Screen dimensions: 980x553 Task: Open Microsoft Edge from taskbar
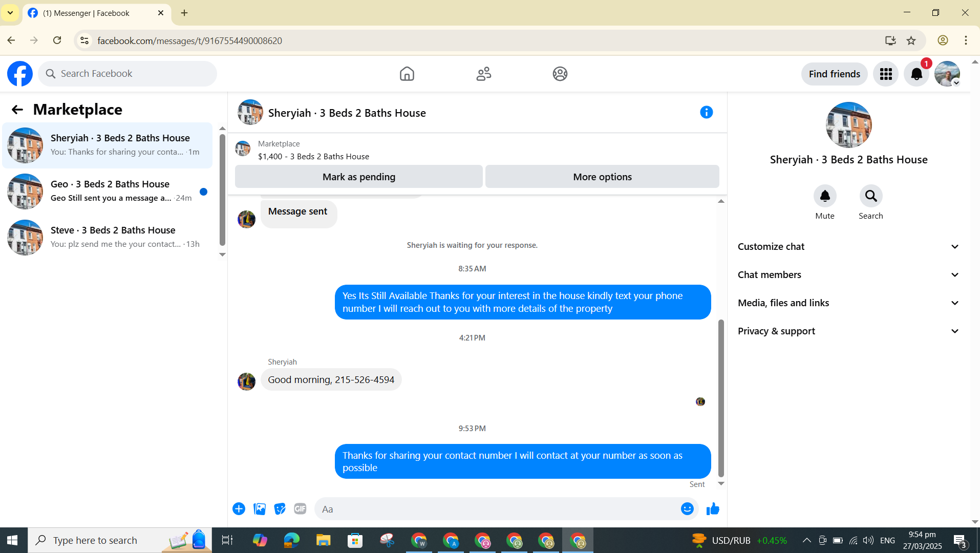[291, 540]
